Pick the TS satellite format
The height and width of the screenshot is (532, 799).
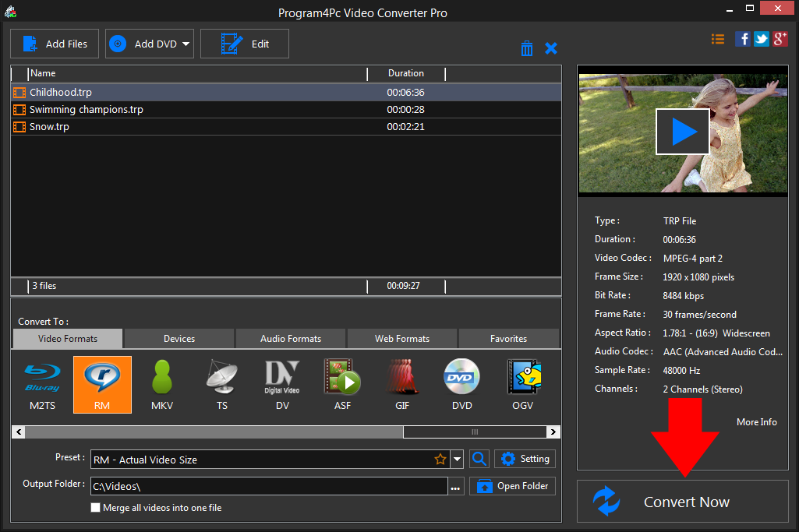point(222,384)
